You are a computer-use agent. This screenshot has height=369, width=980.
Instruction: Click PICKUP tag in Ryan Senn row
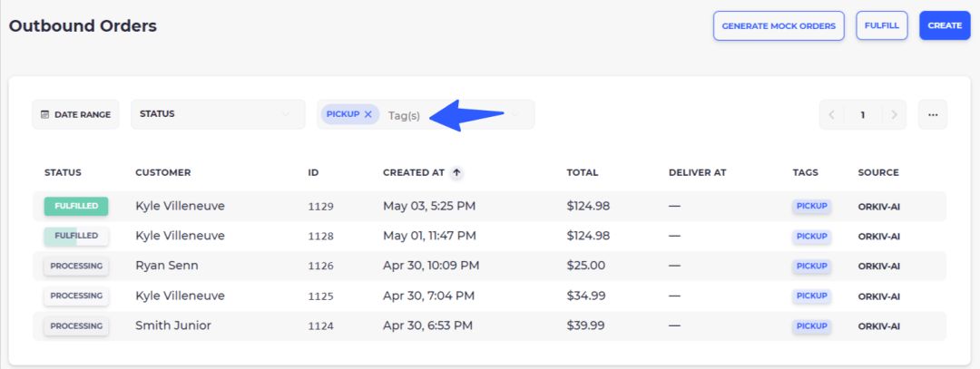(812, 266)
